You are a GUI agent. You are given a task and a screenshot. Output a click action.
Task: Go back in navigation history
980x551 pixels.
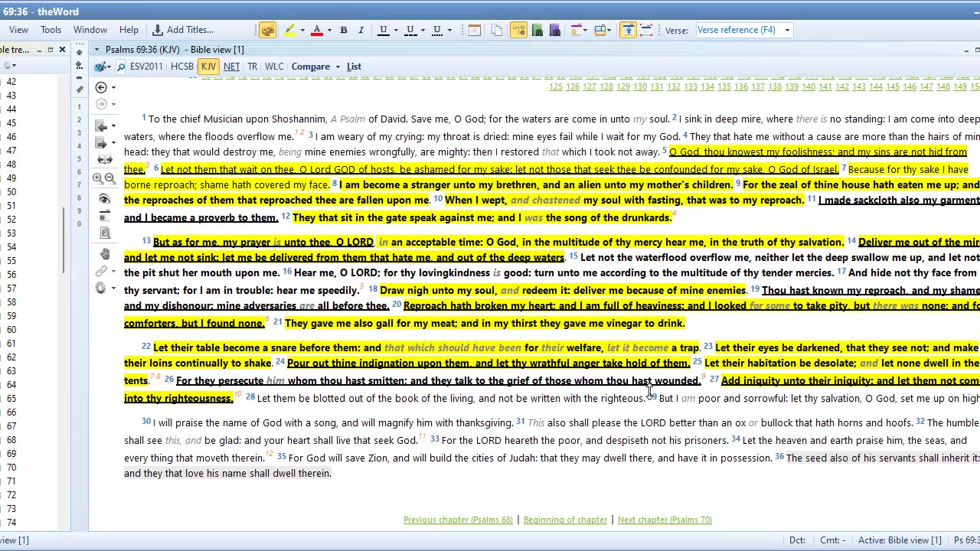pos(101,87)
